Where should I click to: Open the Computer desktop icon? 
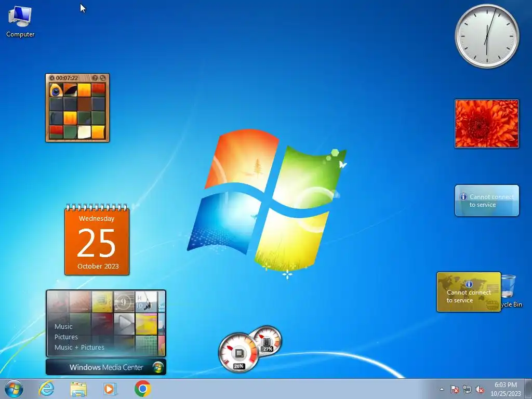[x=20, y=22]
